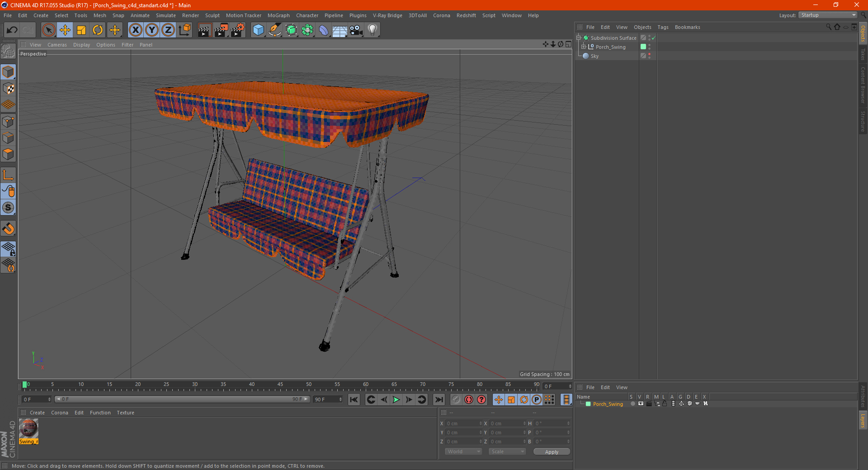Toggle Porch_Swing layer view eye icon
Image resolution: width=868 pixels, height=470 pixels.
641,404
